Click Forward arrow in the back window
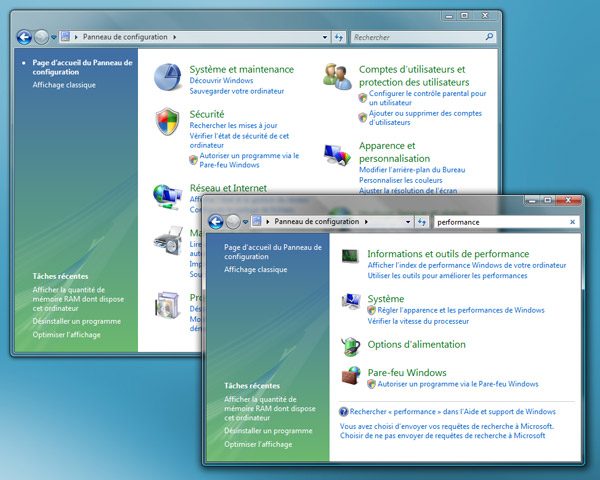 click(x=41, y=37)
